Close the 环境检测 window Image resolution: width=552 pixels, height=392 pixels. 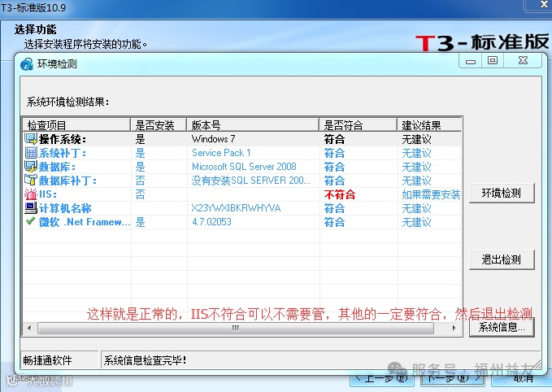(523, 60)
